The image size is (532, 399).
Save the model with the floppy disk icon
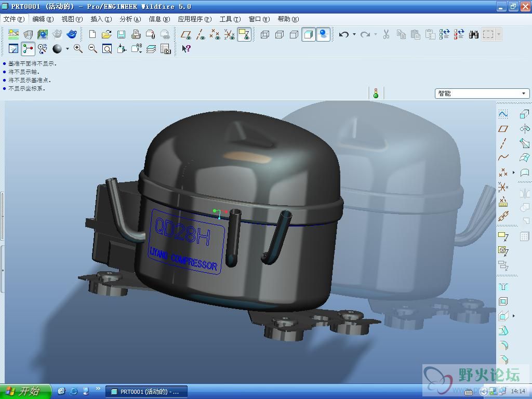pos(121,34)
